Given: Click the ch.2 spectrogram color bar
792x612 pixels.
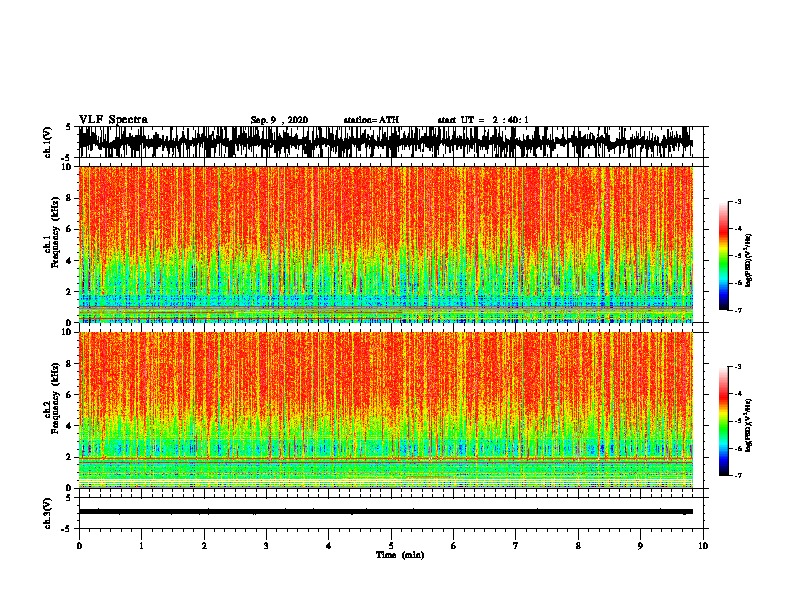Looking at the screenshot, I should coord(723,421).
